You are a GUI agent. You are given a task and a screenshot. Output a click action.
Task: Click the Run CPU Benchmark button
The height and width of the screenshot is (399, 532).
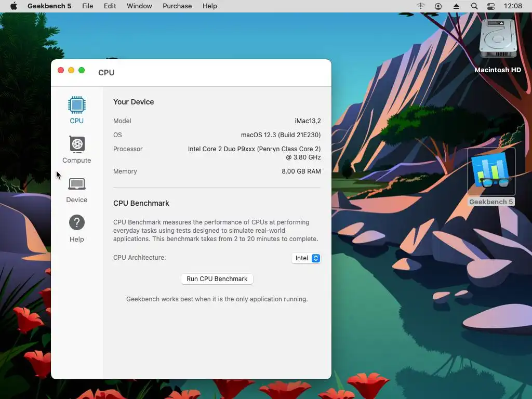pos(217,279)
